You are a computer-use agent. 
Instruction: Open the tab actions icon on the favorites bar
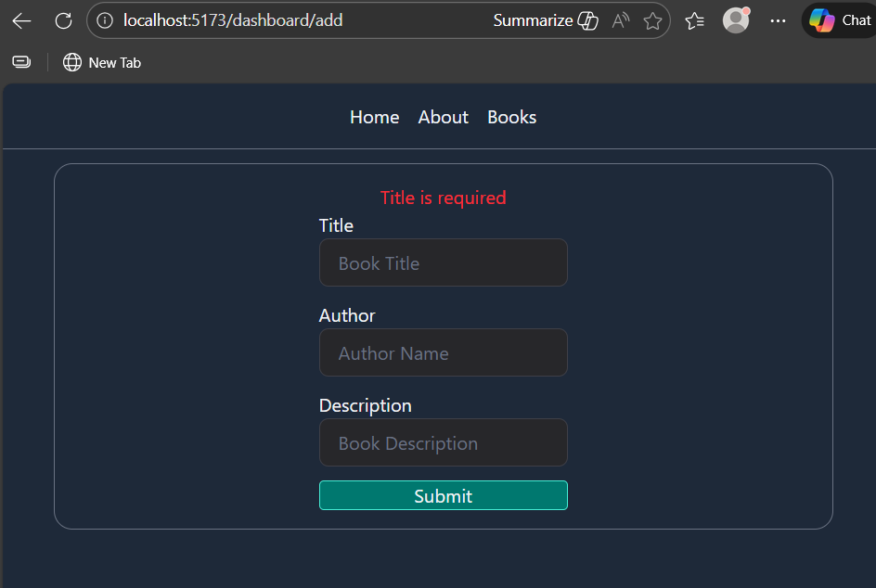(21, 62)
